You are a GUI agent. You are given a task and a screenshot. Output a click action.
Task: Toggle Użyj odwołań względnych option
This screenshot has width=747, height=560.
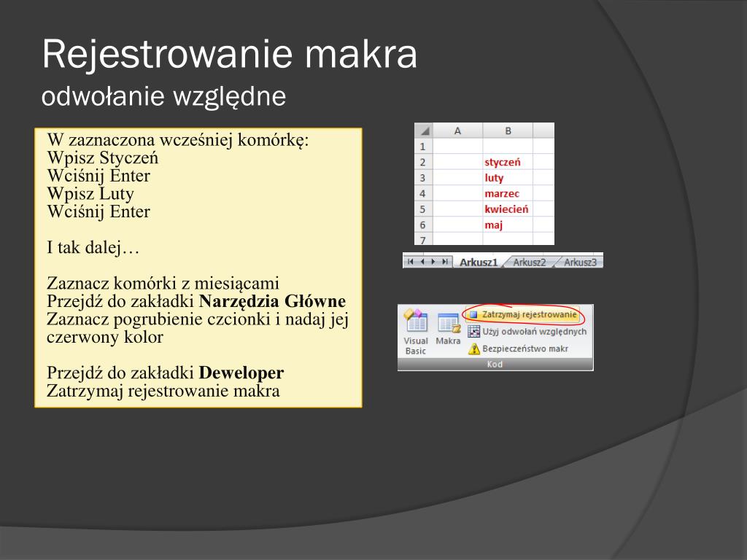pos(527,332)
